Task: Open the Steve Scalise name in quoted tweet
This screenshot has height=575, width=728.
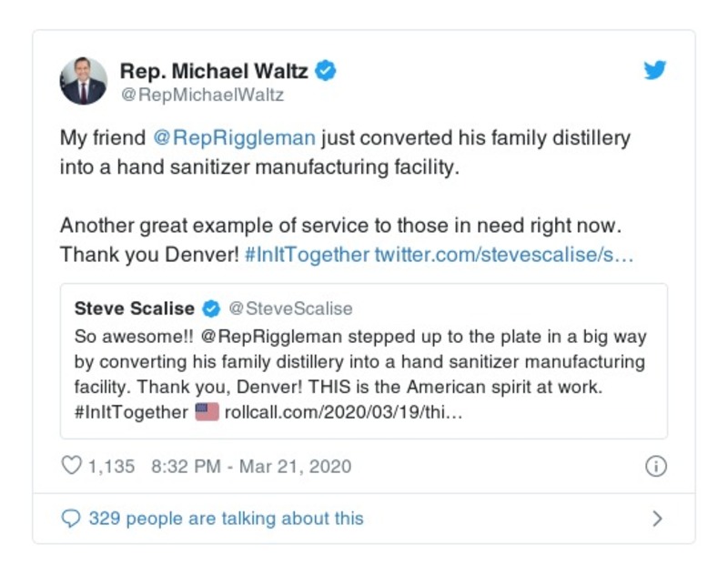Action: coord(136,308)
